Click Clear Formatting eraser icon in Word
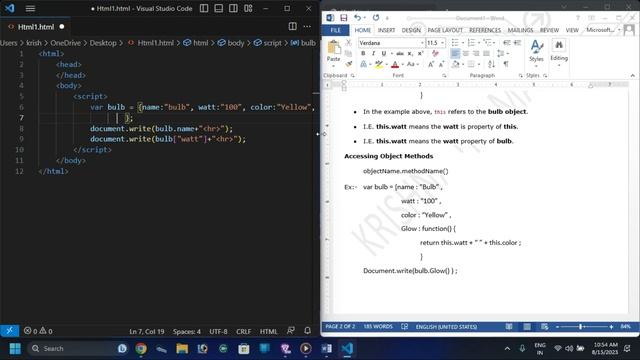640x360 pixels. point(436,53)
